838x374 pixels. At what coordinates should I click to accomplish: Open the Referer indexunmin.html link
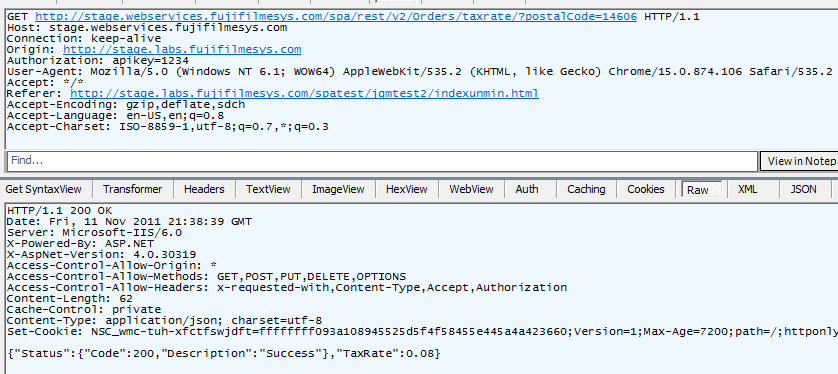(304, 94)
